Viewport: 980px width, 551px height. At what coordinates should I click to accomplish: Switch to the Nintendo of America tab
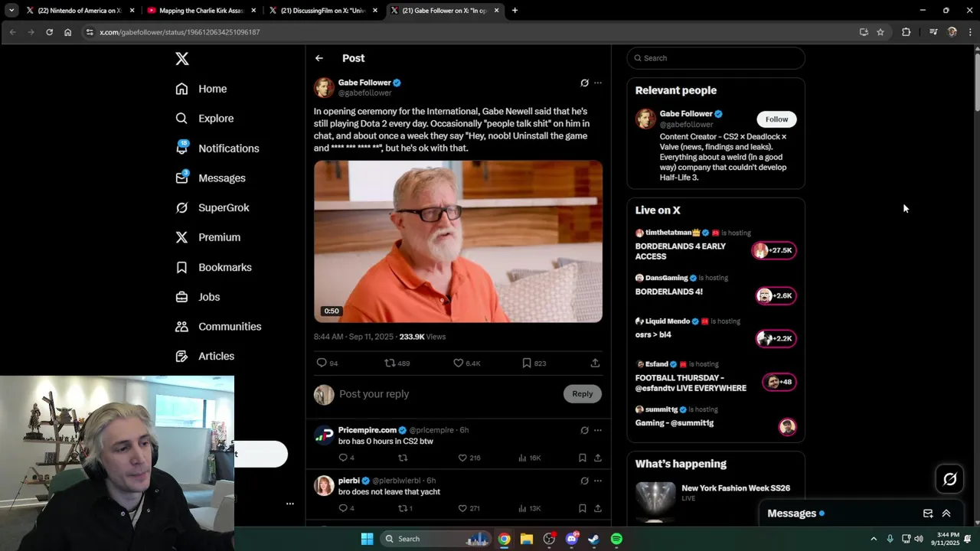click(x=80, y=11)
